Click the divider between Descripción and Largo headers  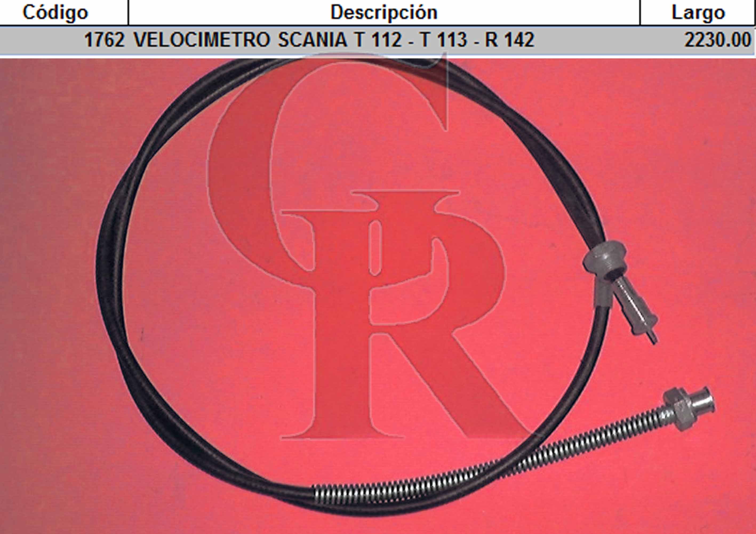tap(640, 13)
